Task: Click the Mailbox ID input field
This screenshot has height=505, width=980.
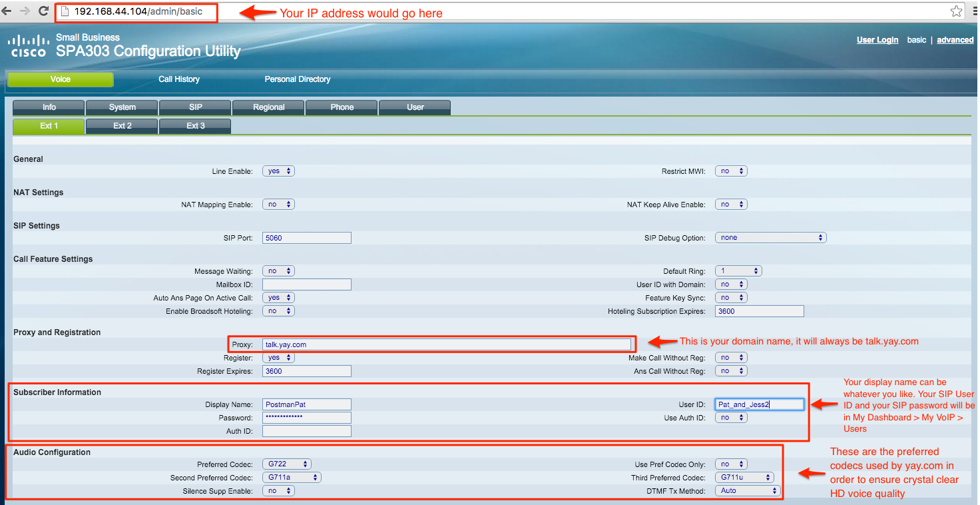Action: click(307, 284)
